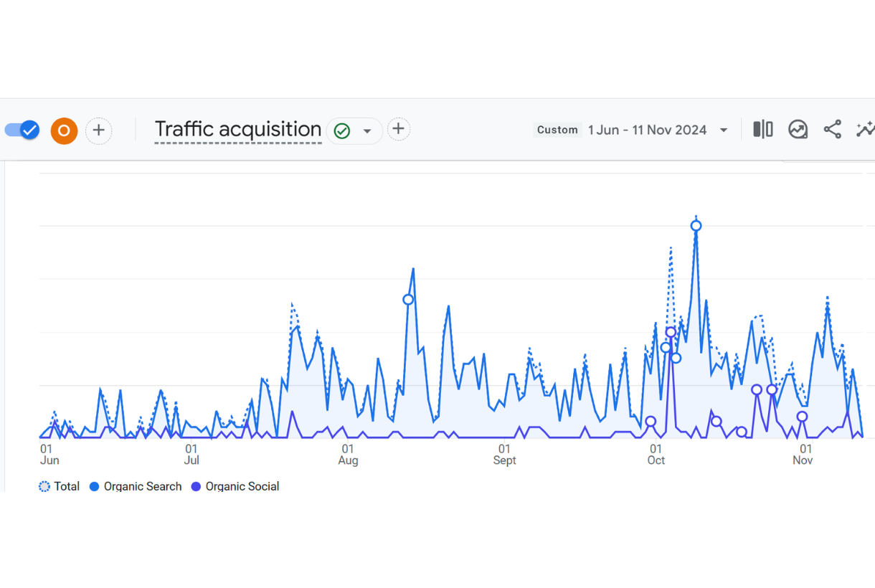Click the orange "O" segment badge

point(64,131)
